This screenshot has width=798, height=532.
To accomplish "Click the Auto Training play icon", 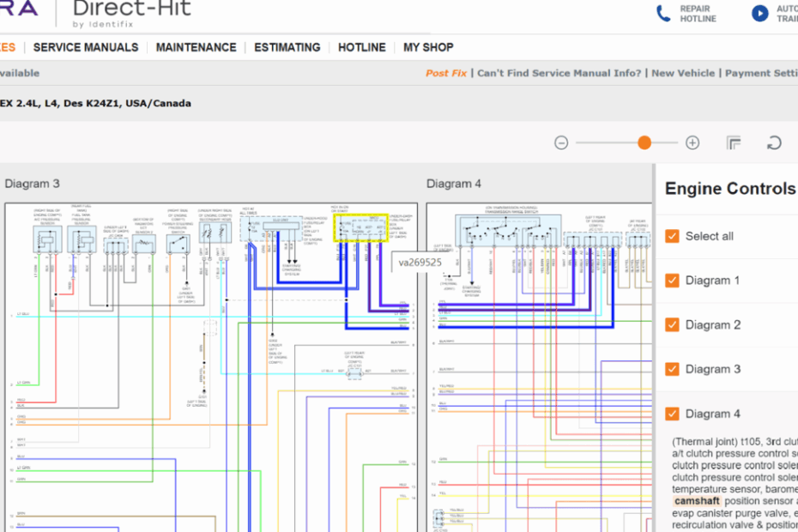I will 759,13.
